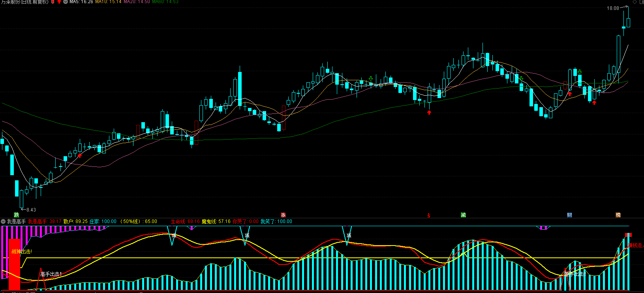This screenshot has height=293, width=644.
Task: Click the MA5: 16.26 legend value
Action: click(81, 2)
